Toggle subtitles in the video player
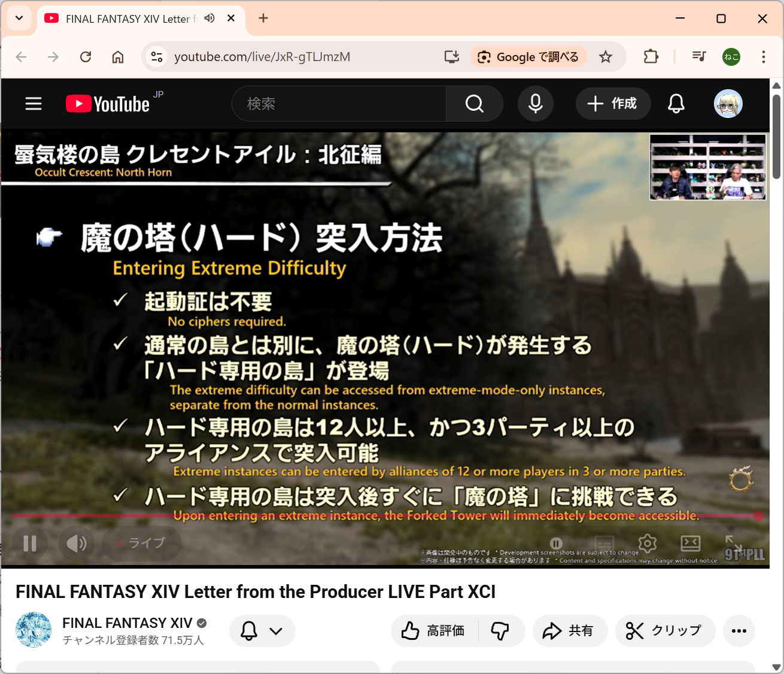784x674 pixels. pos(604,544)
